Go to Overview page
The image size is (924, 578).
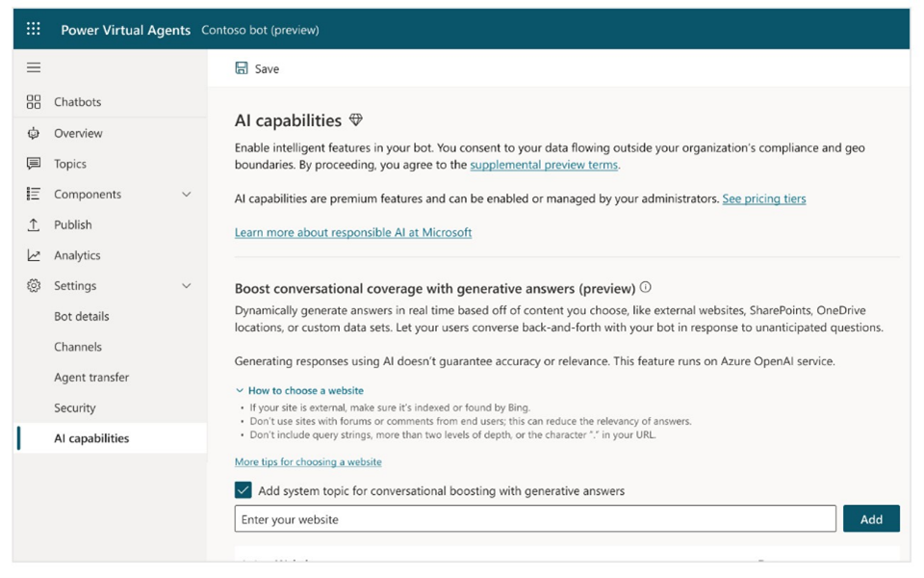click(78, 133)
